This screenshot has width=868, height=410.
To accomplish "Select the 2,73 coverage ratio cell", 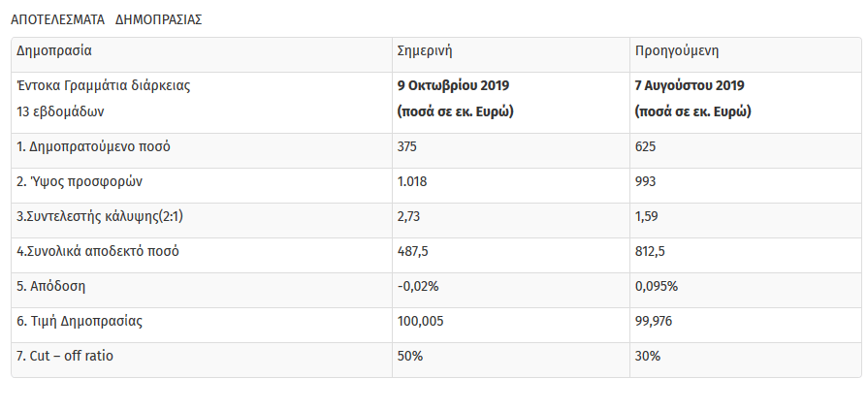I will (410, 216).
